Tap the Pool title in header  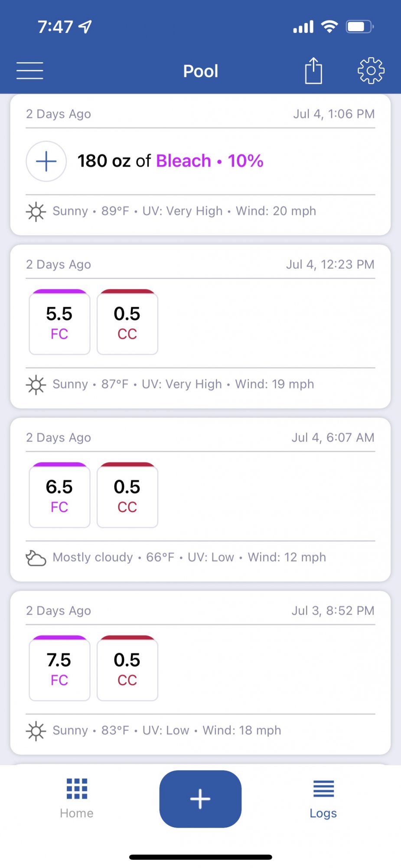click(x=201, y=71)
